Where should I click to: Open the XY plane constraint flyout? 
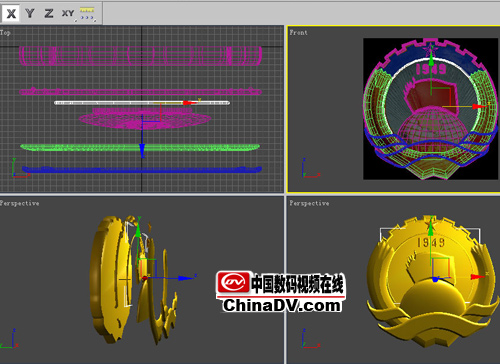point(68,14)
